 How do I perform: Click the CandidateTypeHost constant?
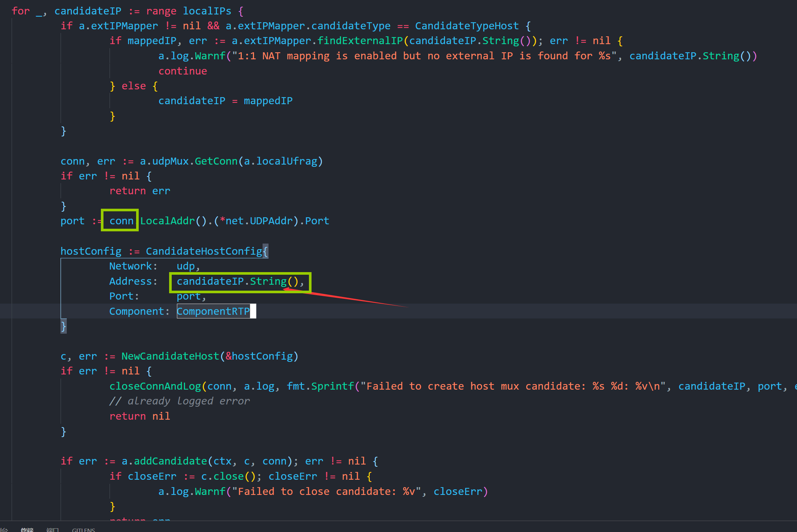click(x=467, y=26)
